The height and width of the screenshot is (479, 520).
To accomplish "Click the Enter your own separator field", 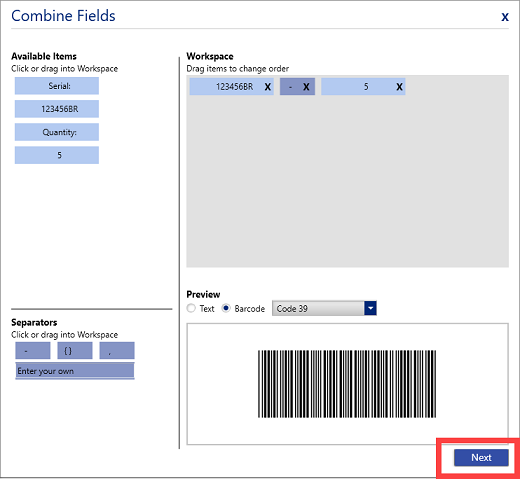I will pos(75,371).
